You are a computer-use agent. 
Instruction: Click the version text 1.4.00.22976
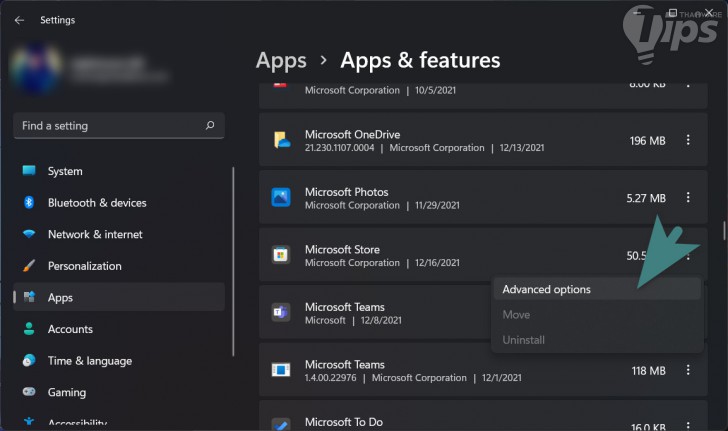pyautogui.click(x=331, y=378)
